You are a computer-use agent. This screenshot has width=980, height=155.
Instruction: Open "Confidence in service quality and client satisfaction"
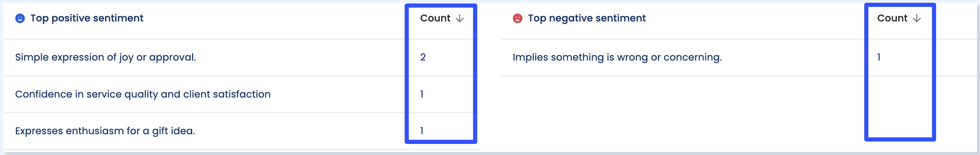point(143,94)
